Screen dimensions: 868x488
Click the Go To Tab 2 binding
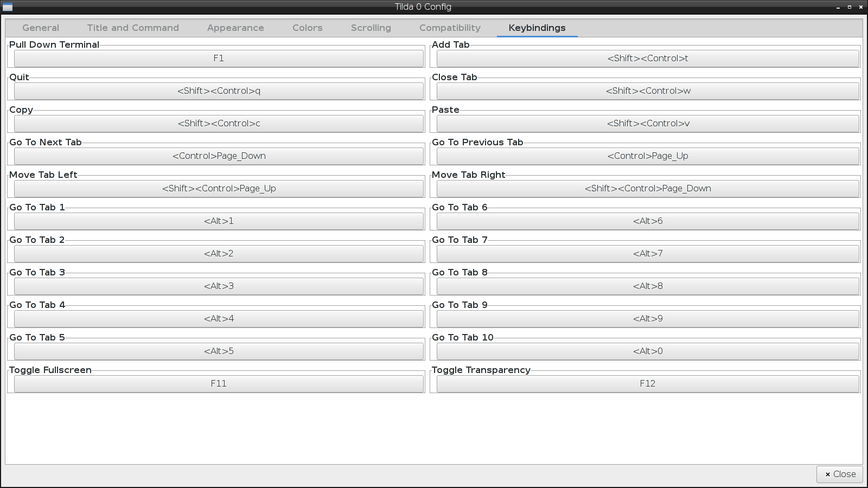point(219,254)
